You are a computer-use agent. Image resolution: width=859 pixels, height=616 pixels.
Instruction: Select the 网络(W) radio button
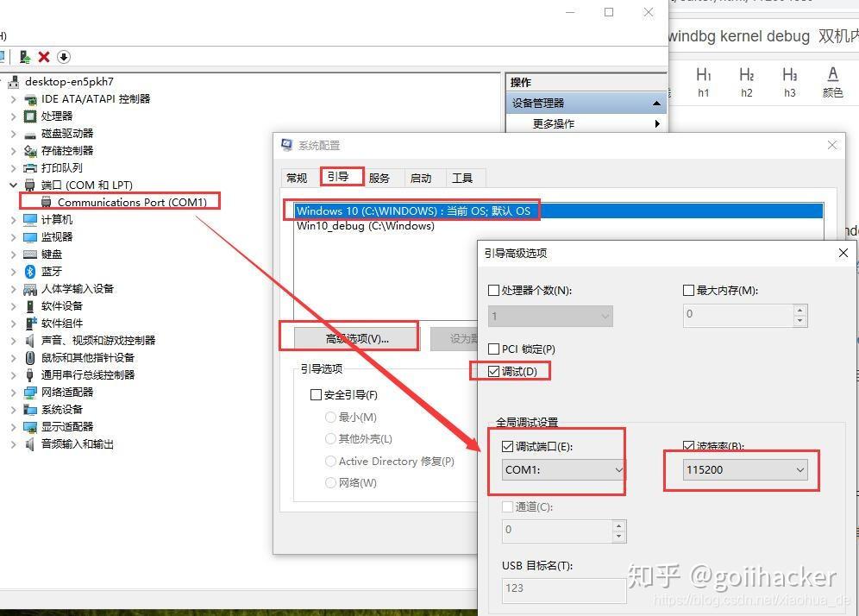330,483
